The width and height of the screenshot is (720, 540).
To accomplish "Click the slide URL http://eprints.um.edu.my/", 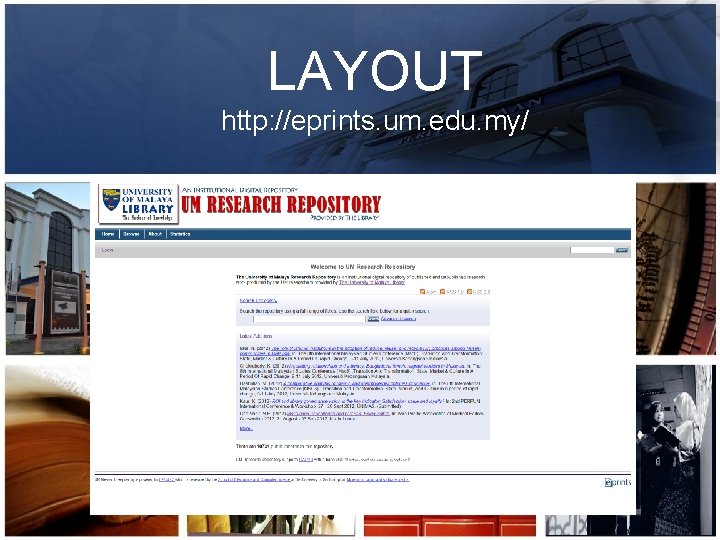I will (x=375, y=121).
